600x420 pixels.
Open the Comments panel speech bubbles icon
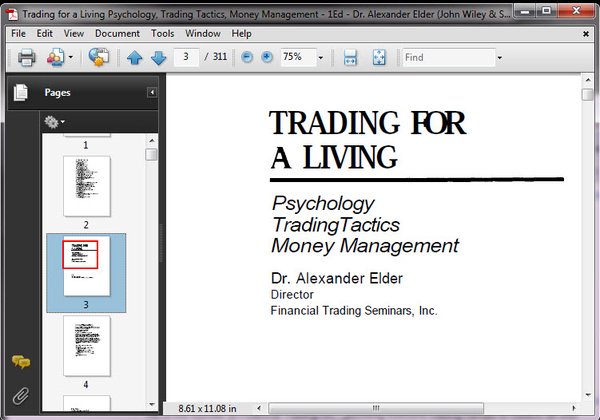coord(21,361)
